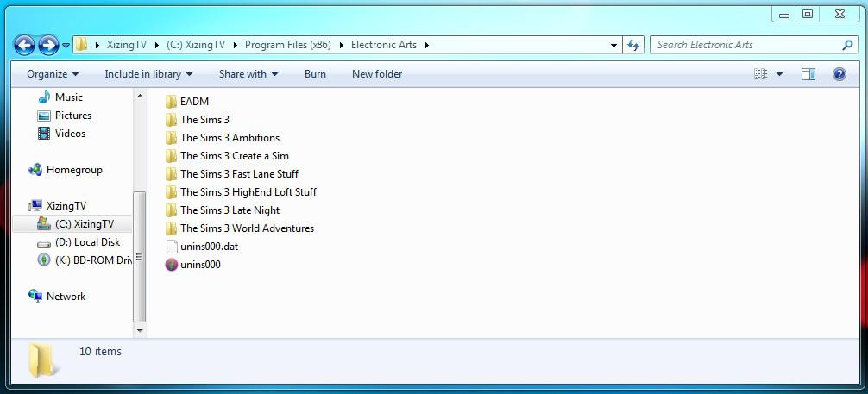Screen dimensions: 868x394
Task: Open the Organize menu
Action: click(x=53, y=74)
